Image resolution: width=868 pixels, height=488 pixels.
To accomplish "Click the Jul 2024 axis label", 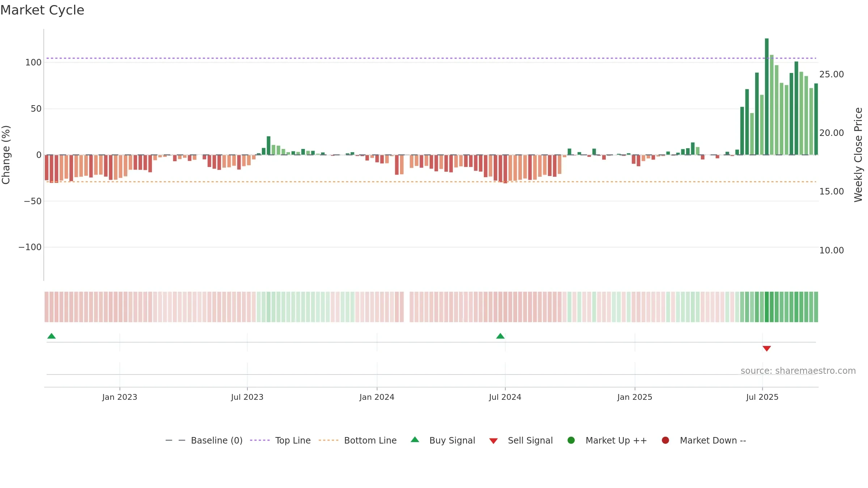I will 505,397.
